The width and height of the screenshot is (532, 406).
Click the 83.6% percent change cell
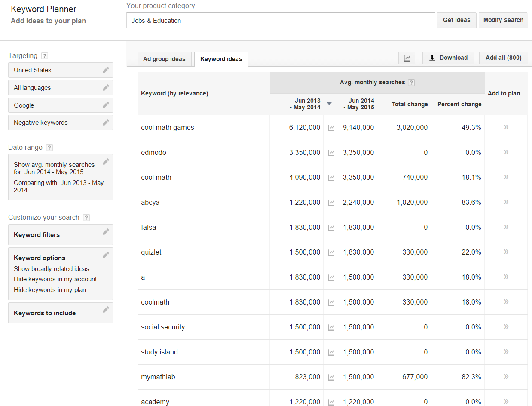point(471,203)
